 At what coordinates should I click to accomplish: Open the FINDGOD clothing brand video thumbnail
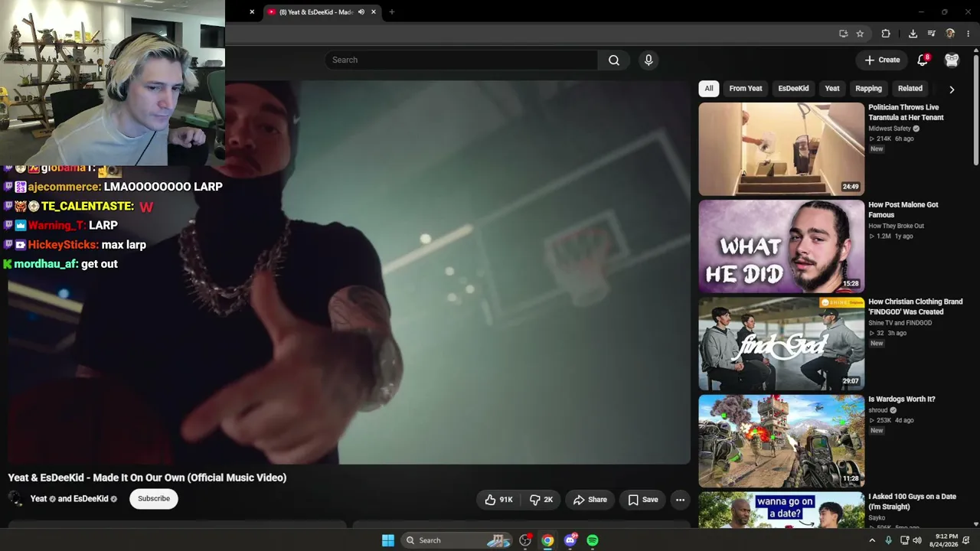click(781, 344)
